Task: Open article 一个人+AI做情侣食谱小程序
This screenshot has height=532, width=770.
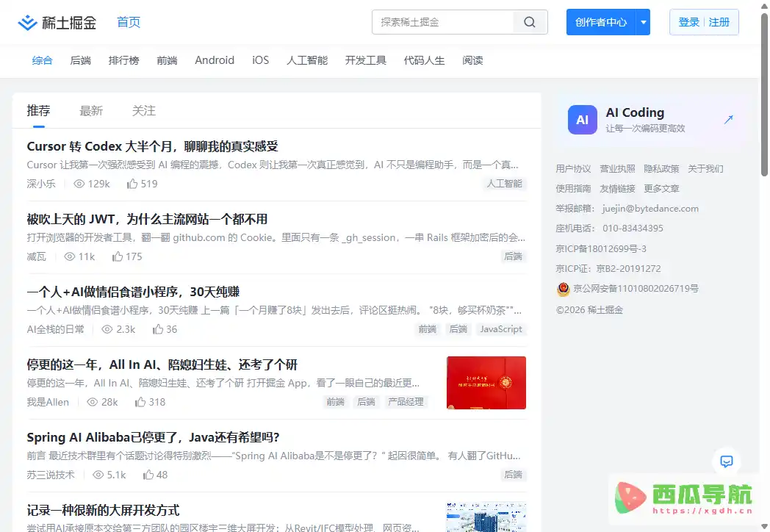Action: 133,292
